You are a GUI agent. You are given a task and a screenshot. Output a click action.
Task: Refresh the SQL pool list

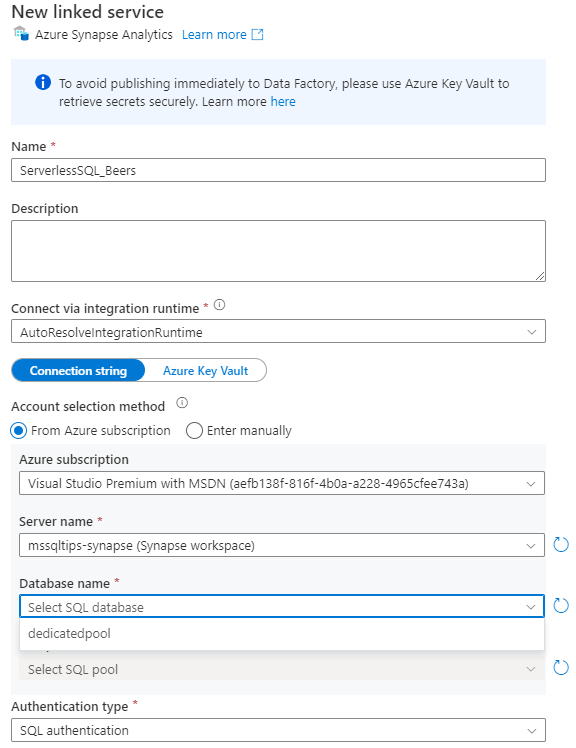coord(561,668)
